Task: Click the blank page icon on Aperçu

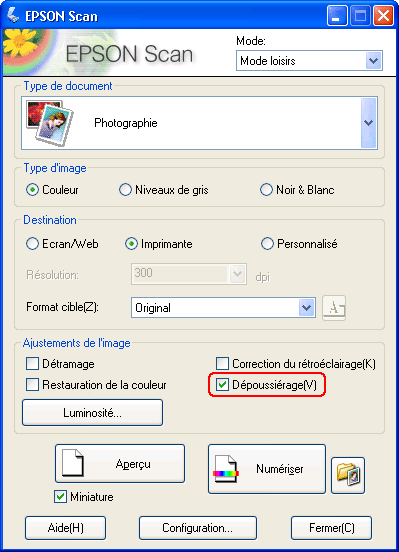Action: [x=73, y=463]
